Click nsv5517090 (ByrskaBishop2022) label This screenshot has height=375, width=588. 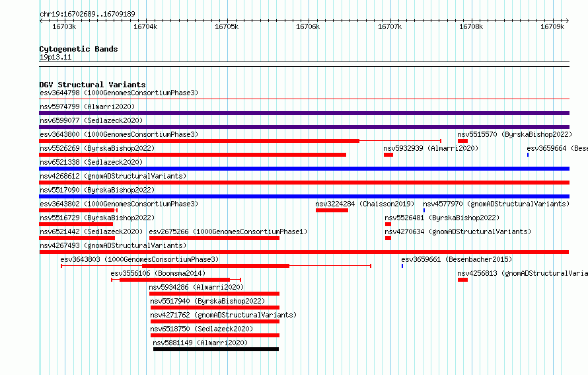(x=97, y=190)
